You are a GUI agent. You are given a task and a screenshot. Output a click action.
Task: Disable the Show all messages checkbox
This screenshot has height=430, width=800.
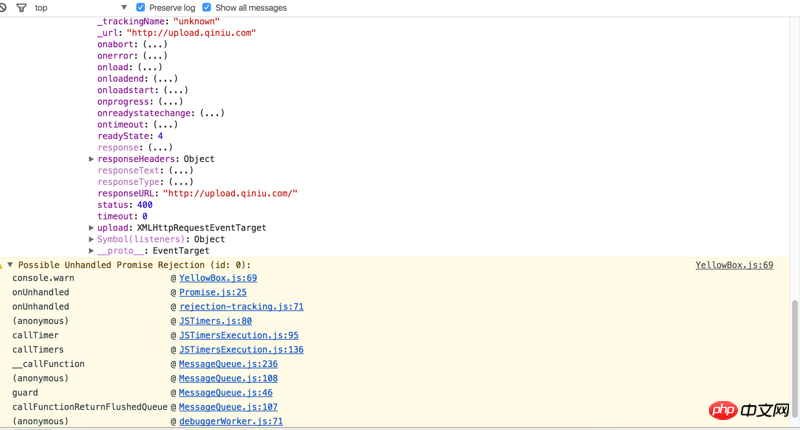coord(207,8)
